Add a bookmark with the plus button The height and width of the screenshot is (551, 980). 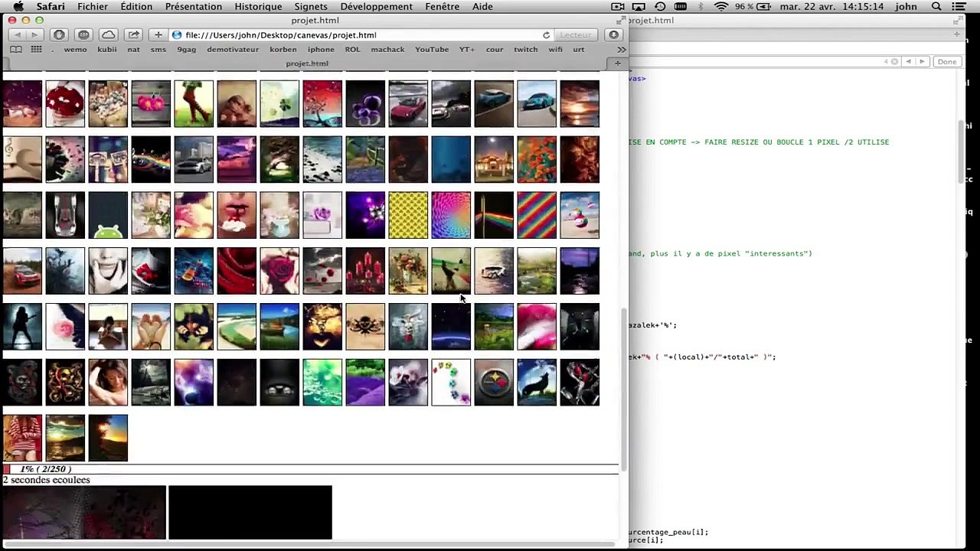tap(158, 35)
